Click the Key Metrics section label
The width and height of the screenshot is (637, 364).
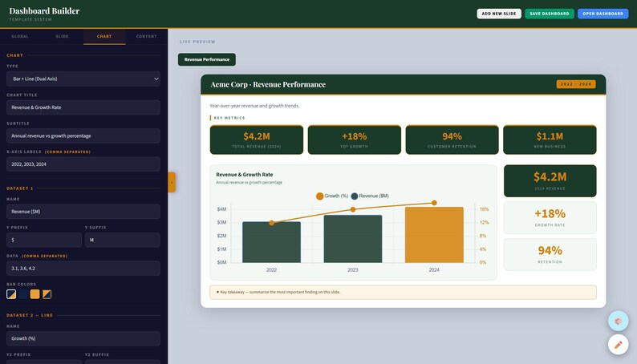pos(229,118)
